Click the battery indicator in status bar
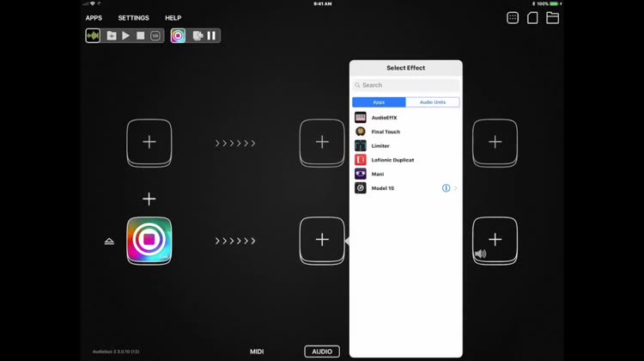The width and height of the screenshot is (644, 361). [x=554, y=3]
